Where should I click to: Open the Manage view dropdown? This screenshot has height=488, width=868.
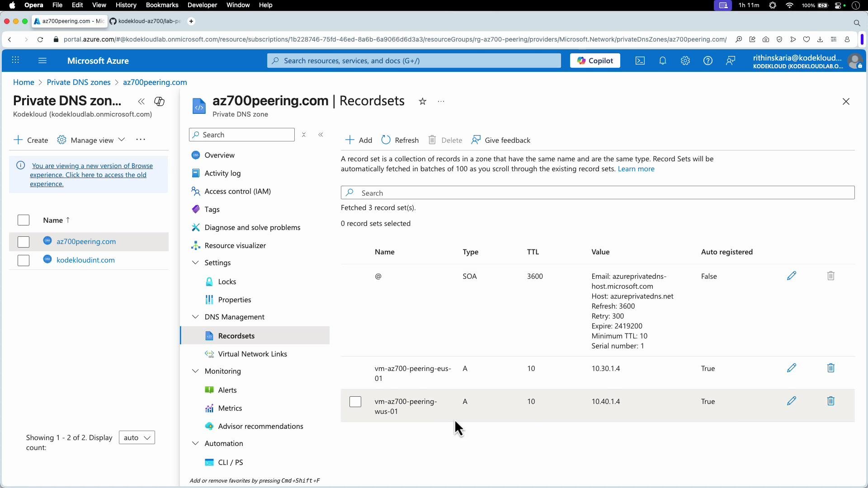click(91, 140)
